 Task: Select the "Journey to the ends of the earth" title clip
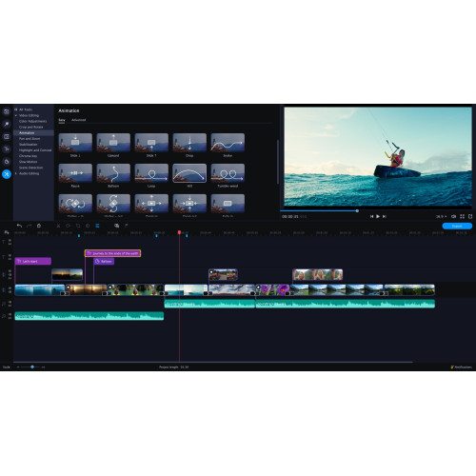pos(112,253)
